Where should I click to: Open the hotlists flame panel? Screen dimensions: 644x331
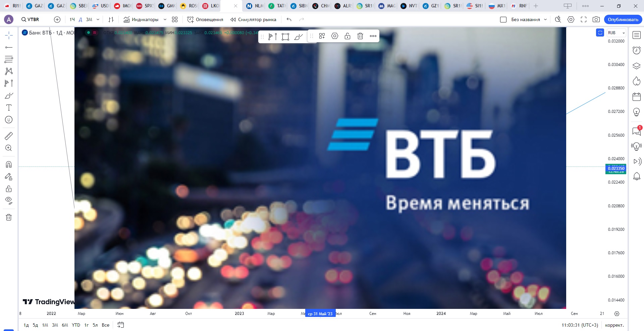(x=636, y=81)
